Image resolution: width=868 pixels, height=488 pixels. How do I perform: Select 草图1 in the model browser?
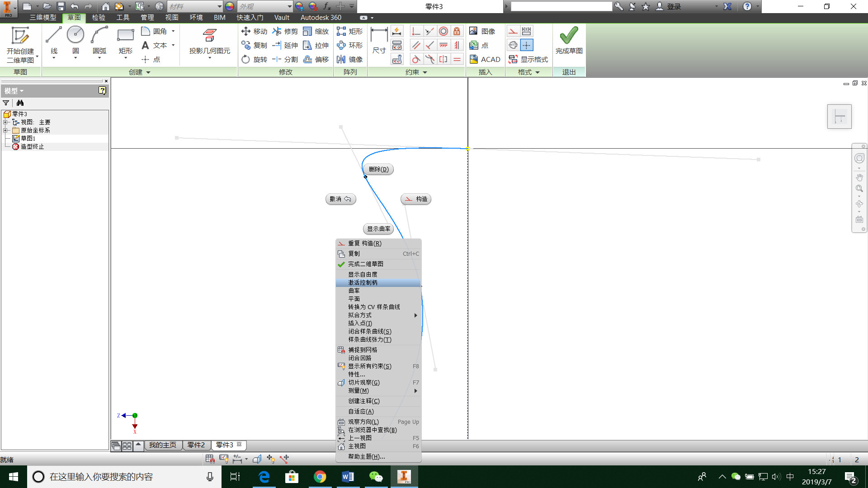(x=28, y=138)
